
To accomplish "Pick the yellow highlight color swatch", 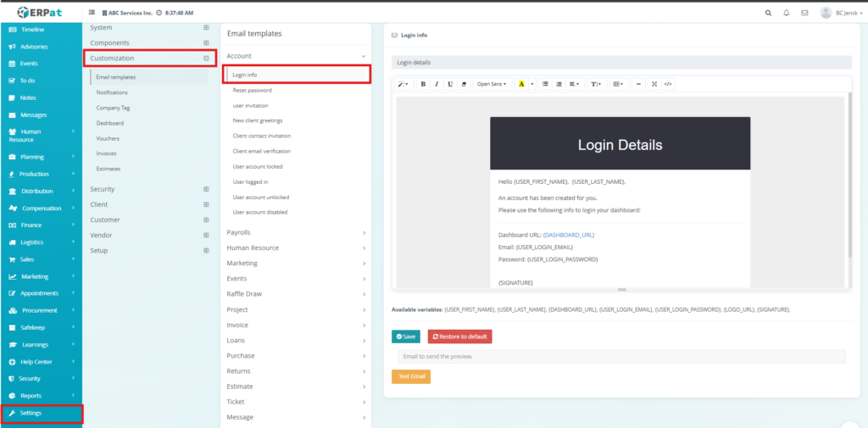I will (x=521, y=84).
